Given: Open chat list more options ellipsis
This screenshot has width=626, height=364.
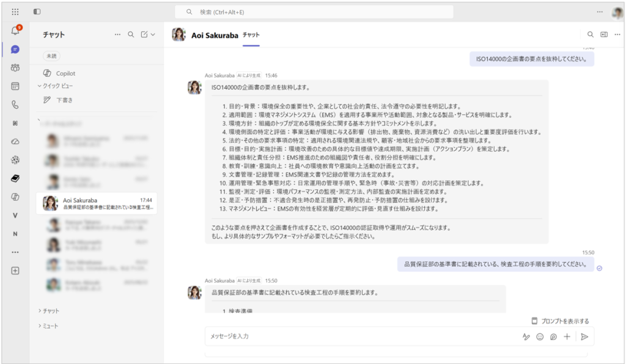Looking at the screenshot, I should click(117, 35).
